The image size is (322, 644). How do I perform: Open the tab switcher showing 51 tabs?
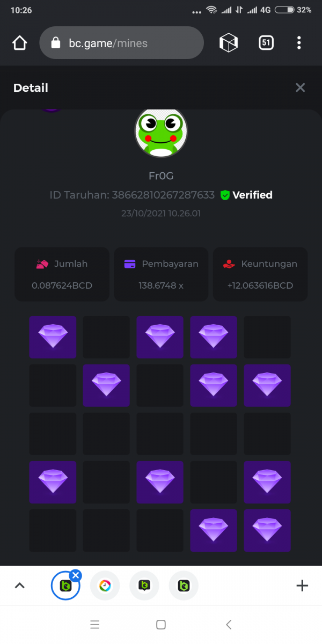266,43
